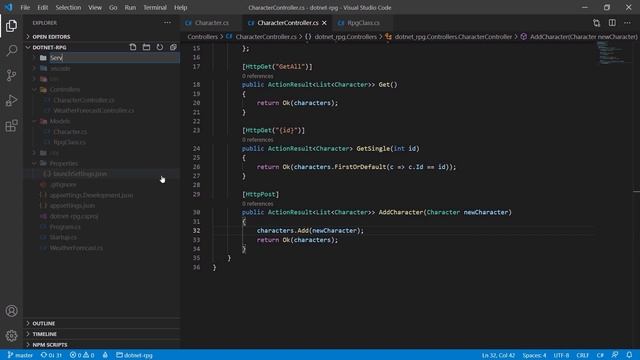Synchronize changes in status bar
The height and width of the screenshot is (360, 640).
click(51, 355)
